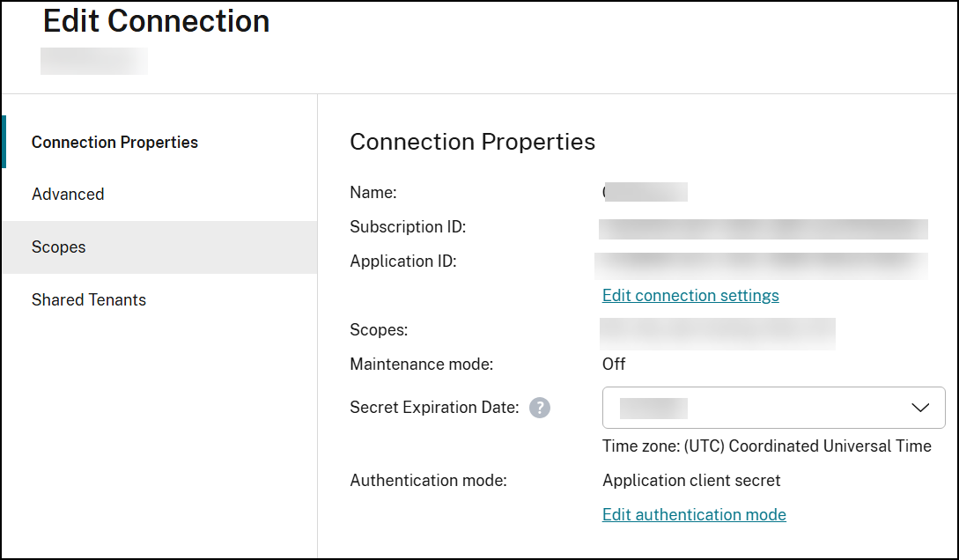
Task: Click the Application client secret text
Action: [691, 481]
